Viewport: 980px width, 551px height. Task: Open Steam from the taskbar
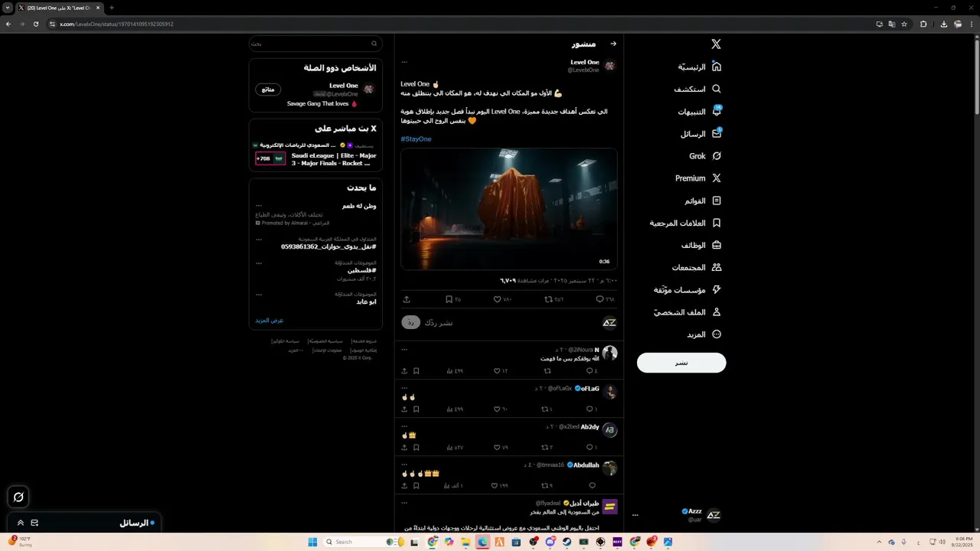tap(567, 542)
